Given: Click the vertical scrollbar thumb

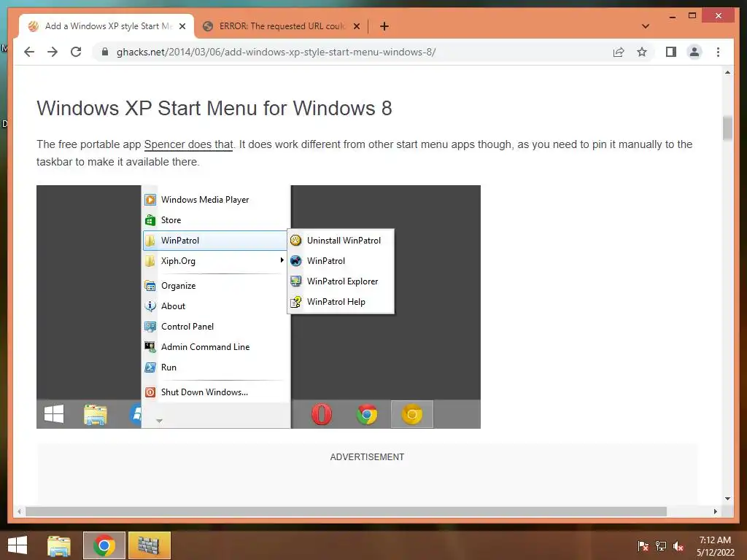Looking at the screenshot, I should (x=727, y=128).
